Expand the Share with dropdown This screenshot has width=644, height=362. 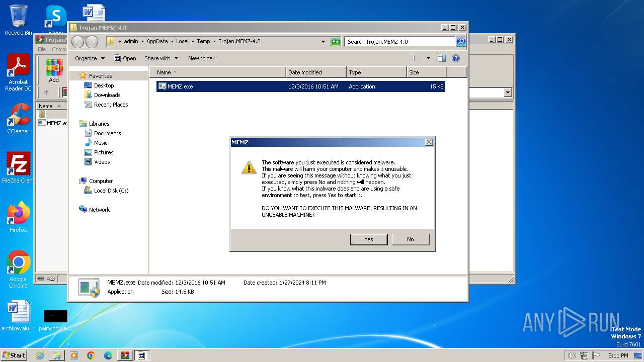161,58
